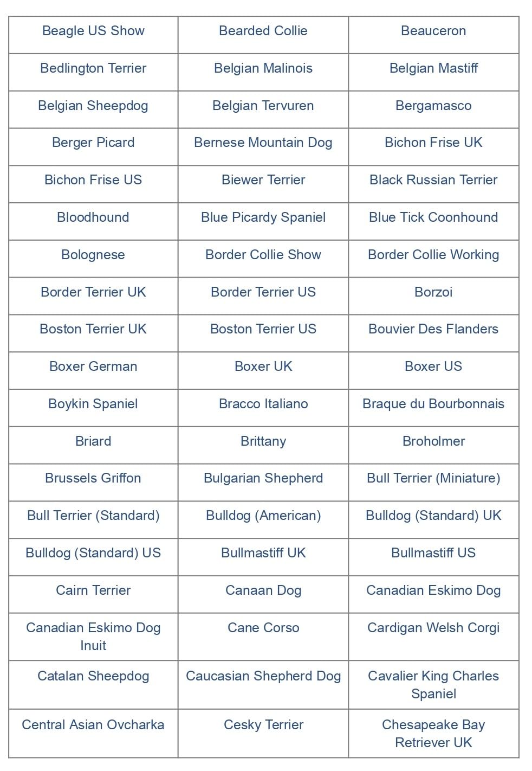Viewport: 532px width, 771px height.
Task: Select Belgian Malinois breed
Action: click(263, 68)
